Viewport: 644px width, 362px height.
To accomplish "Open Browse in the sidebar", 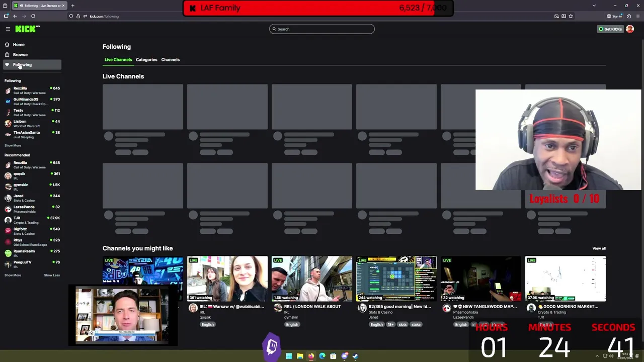I will tap(20, 55).
